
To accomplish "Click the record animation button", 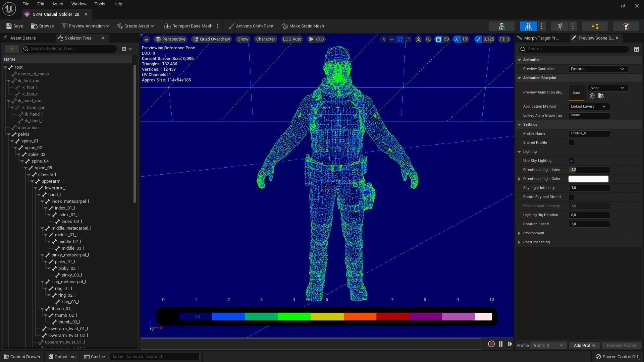I will (x=491, y=344).
